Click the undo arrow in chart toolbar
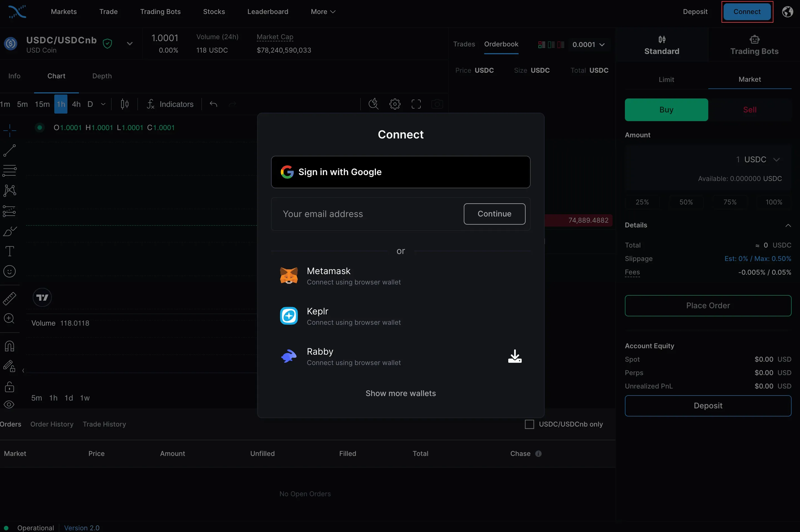 tap(213, 104)
